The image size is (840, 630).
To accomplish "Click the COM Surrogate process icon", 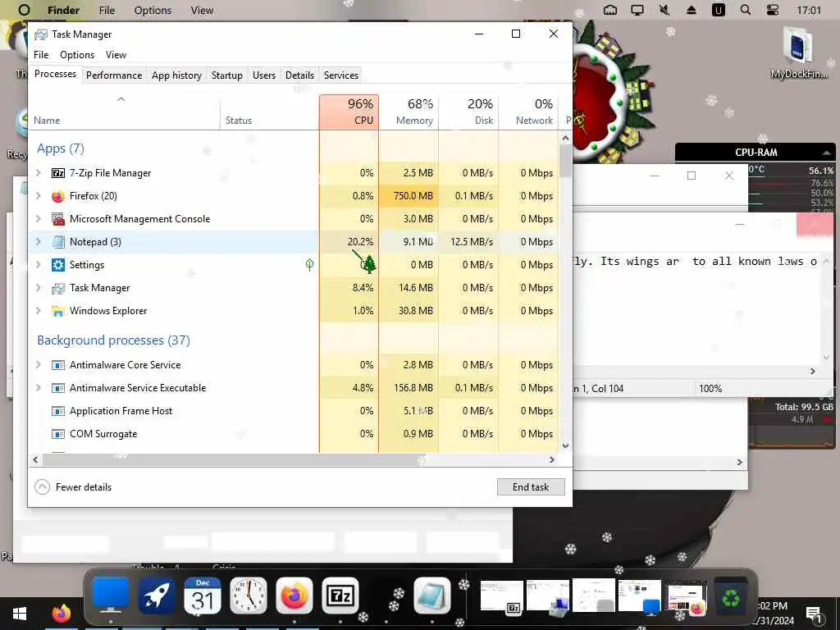I will tap(58, 434).
